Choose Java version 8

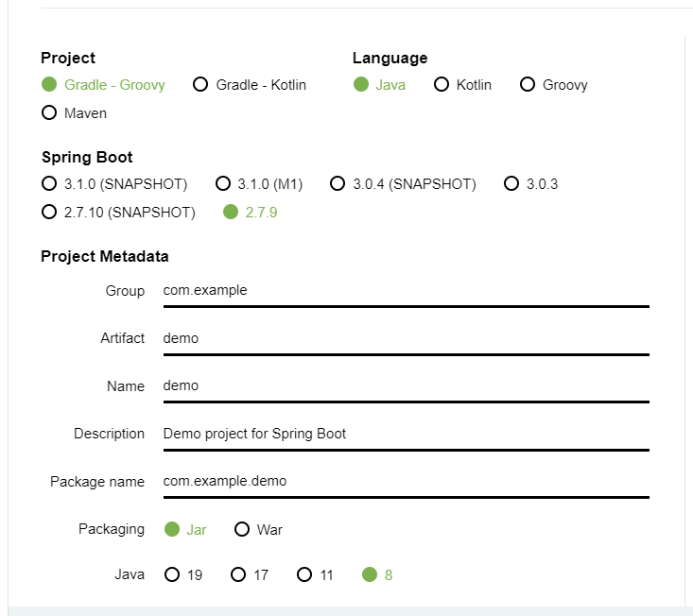click(377, 575)
